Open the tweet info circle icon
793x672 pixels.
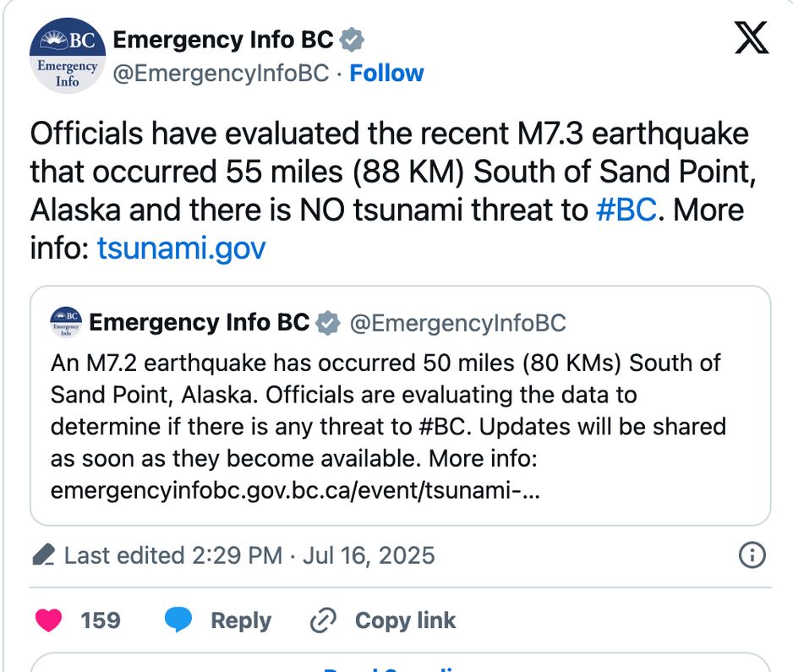[x=752, y=555]
